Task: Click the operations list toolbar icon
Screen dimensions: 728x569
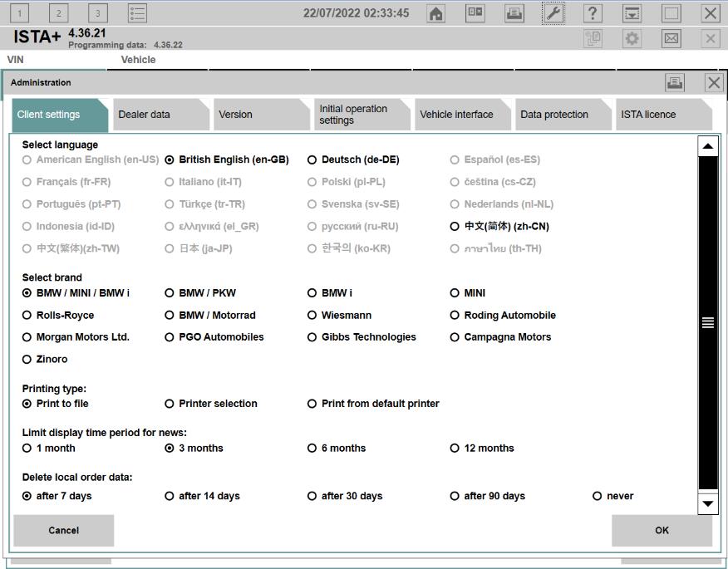Action: point(475,13)
